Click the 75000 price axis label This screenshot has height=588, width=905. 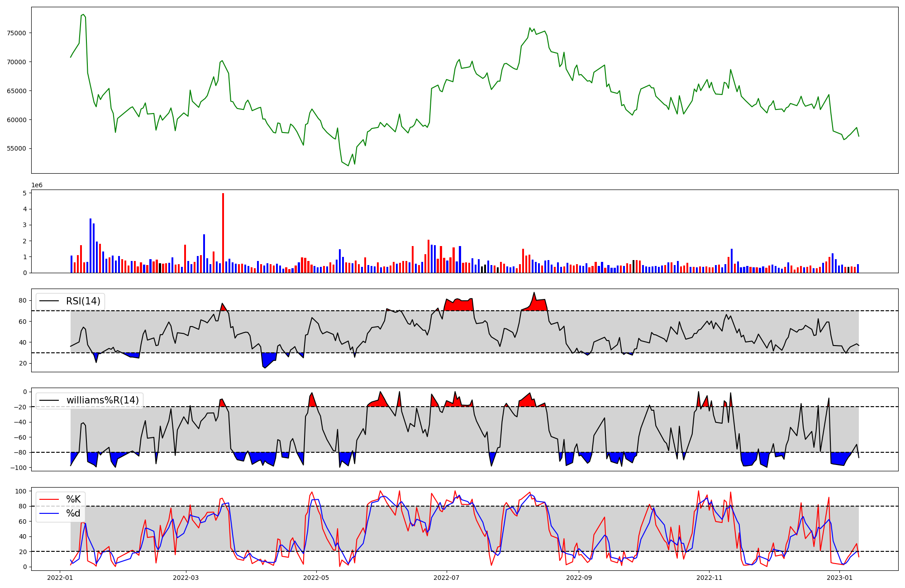coord(17,33)
